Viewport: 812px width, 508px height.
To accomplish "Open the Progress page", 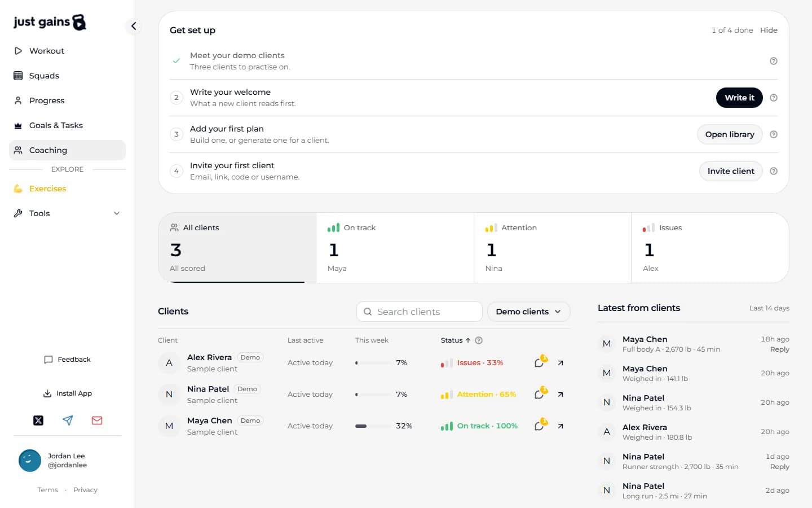I will coord(67,100).
